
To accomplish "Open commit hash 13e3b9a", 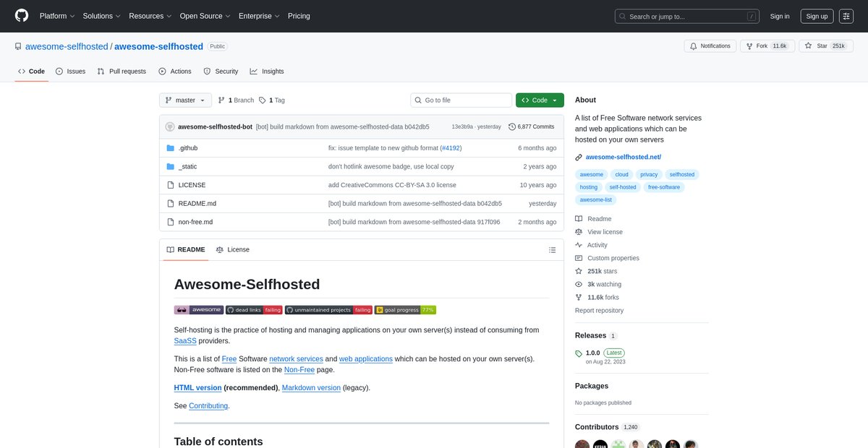I will click(462, 126).
